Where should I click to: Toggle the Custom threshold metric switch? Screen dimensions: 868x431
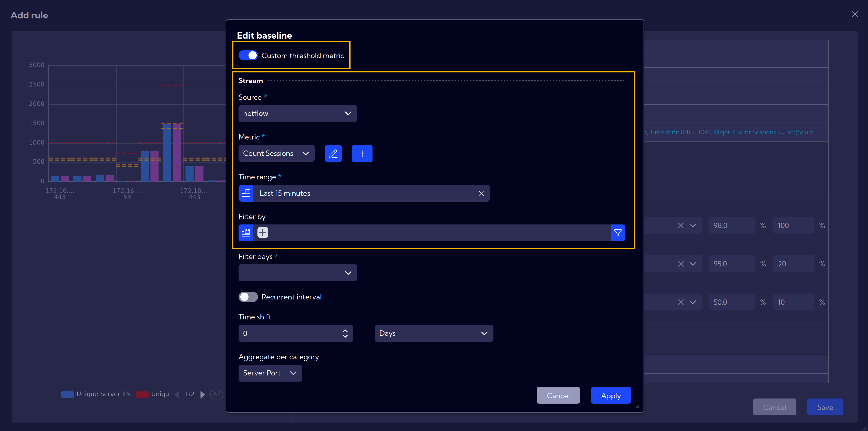coord(248,55)
